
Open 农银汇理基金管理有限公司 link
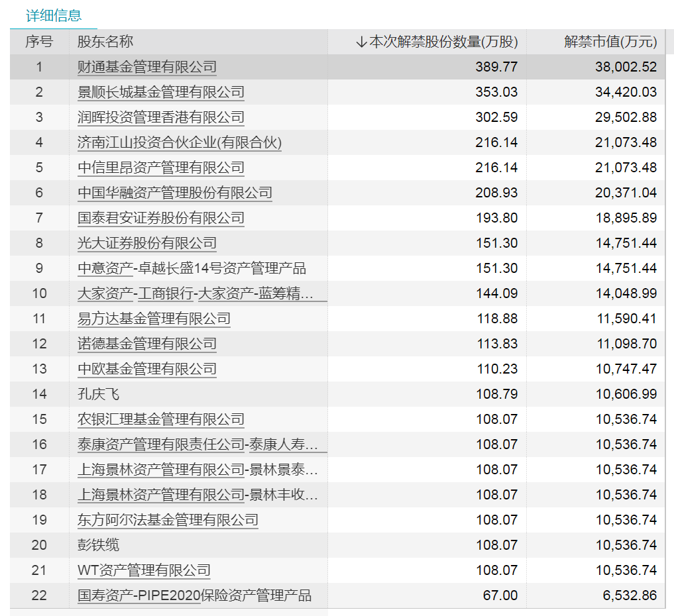(161, 419)
